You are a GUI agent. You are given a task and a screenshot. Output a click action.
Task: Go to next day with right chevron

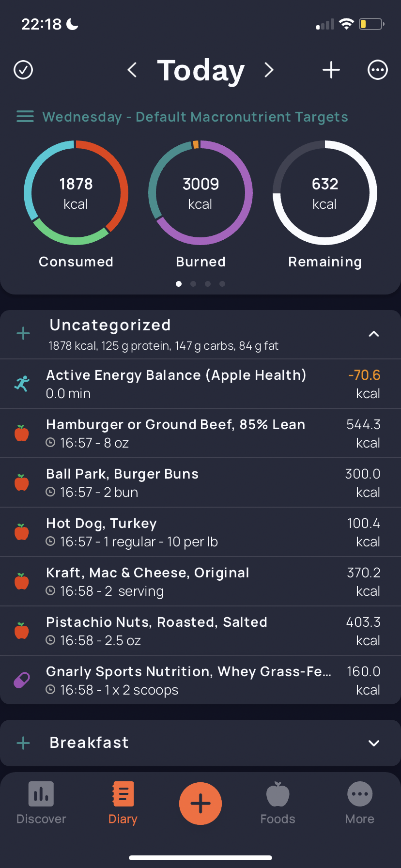point(269,70)
